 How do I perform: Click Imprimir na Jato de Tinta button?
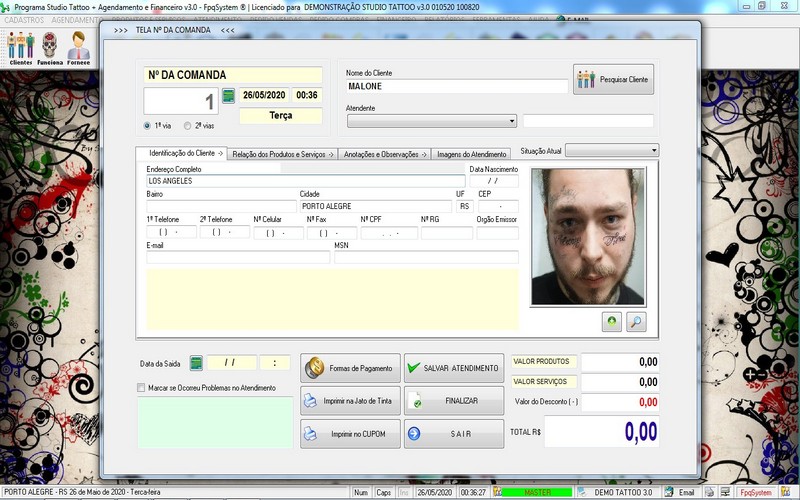pos(350,401)
